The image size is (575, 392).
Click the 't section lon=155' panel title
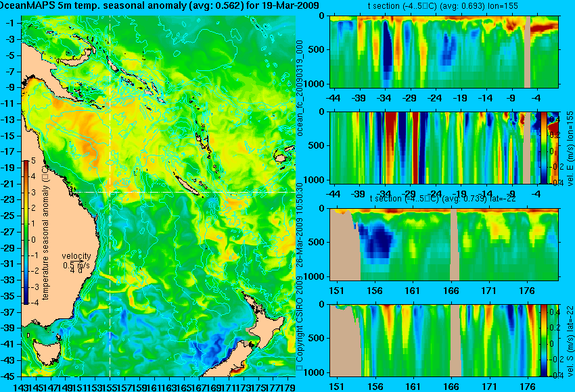443,6
